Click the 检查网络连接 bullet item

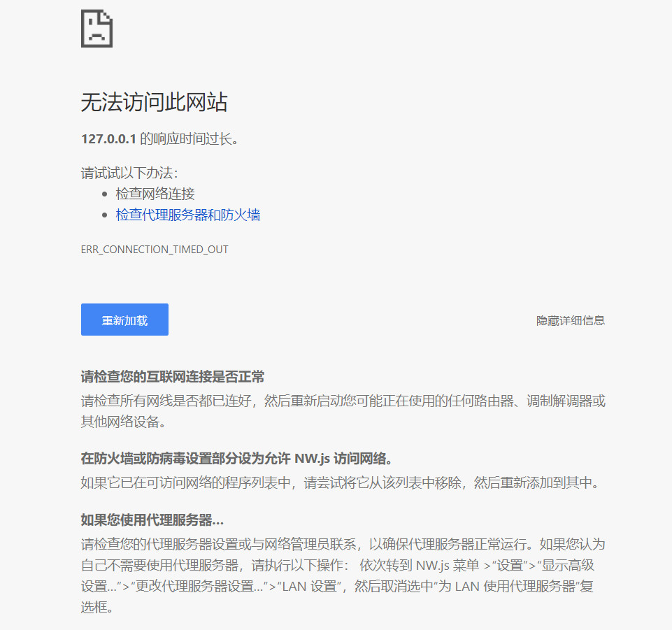click(155, 194)
